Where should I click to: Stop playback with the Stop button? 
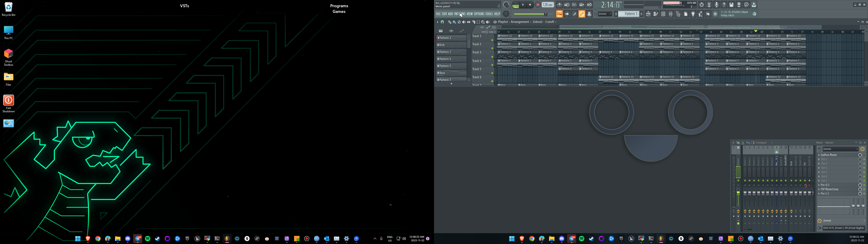[x=530, y=5]
